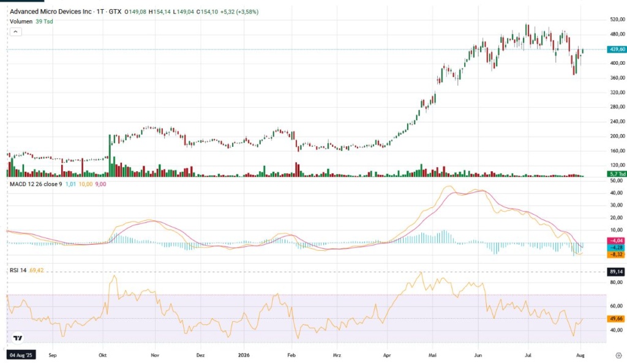Image resolution: width=627 pixels, height=364 pixels.
Task: Click the high value H154,14
Action: (x=160, y=12)
